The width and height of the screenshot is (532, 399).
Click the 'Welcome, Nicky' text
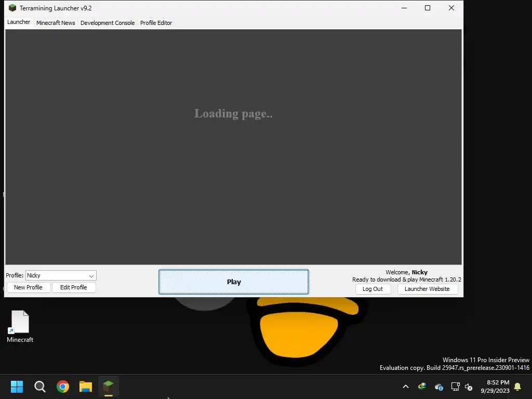pos(406,272)
